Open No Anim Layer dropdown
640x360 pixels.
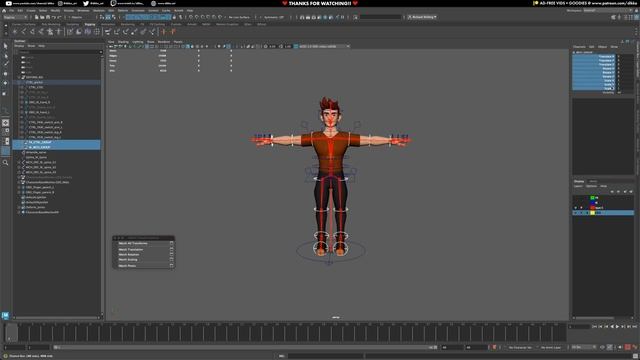tap(551, 347)
